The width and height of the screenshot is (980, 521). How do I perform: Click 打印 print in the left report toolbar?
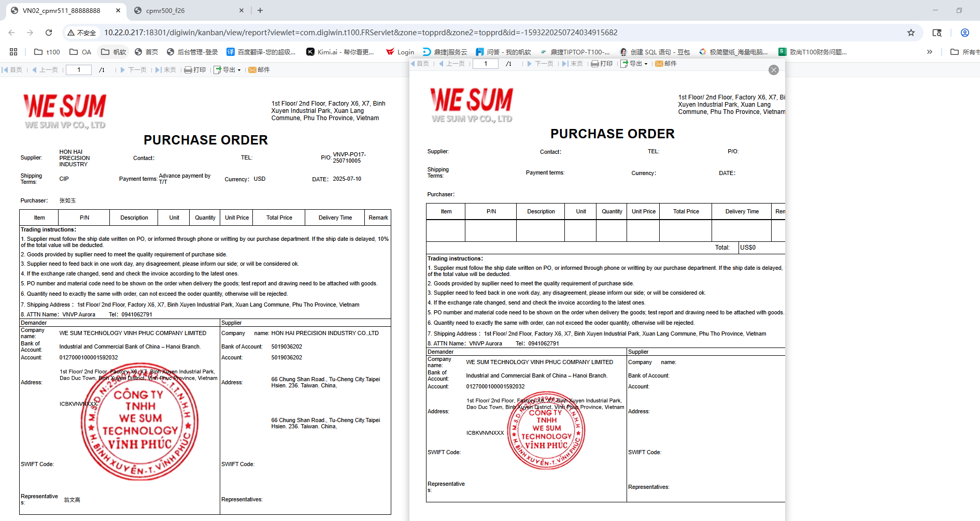195,70
